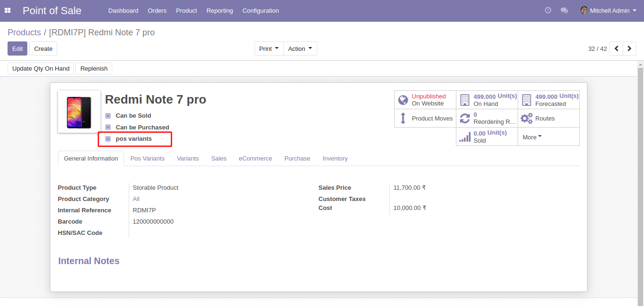Switch to the Purchase tab
644x306 pixels.
(x=297, y=158)
